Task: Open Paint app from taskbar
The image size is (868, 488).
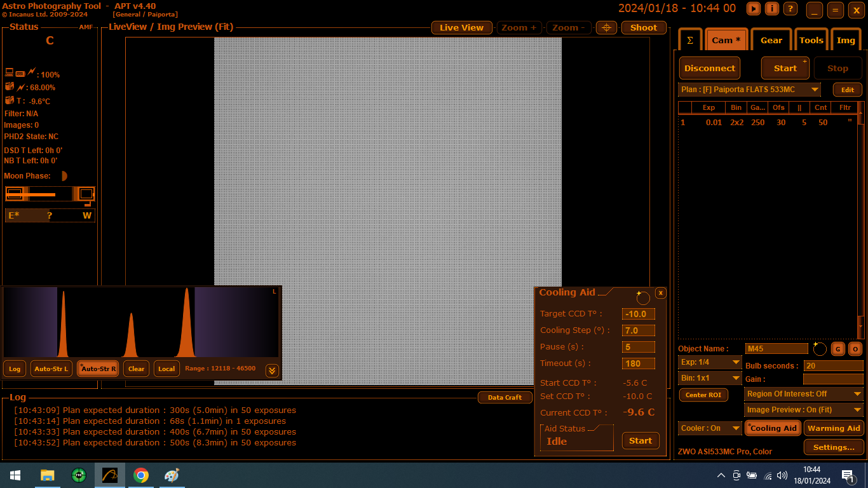Action: point(172,475)
